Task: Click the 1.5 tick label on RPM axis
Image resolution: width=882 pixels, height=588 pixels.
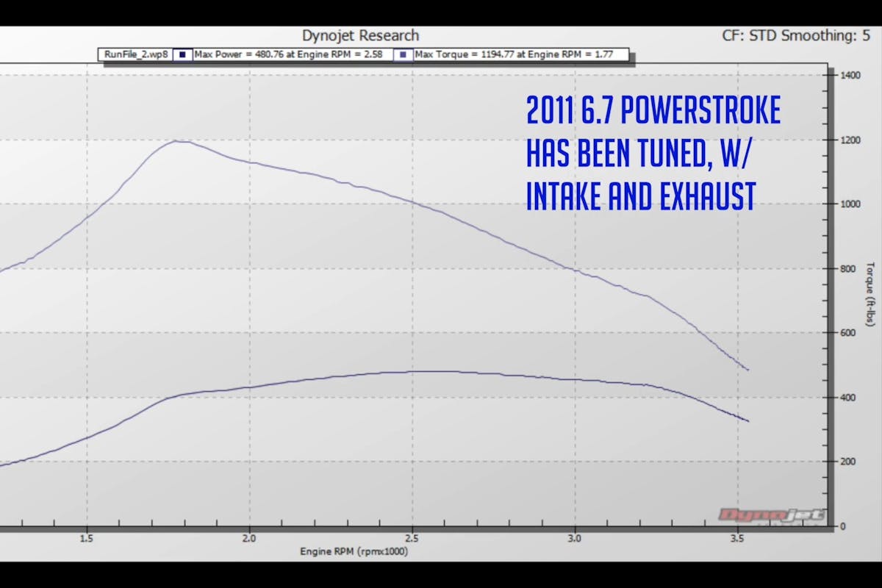Action: tap(87, 538)
